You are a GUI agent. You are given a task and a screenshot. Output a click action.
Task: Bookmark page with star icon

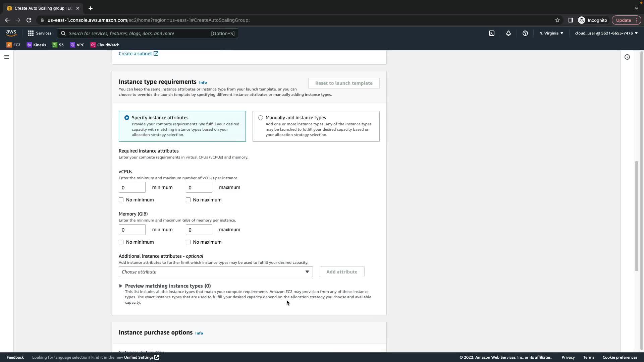[x=557, y=20]
